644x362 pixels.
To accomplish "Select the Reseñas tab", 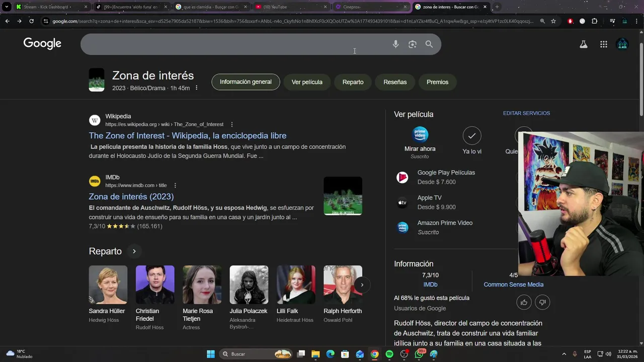I will pos(395,82).
